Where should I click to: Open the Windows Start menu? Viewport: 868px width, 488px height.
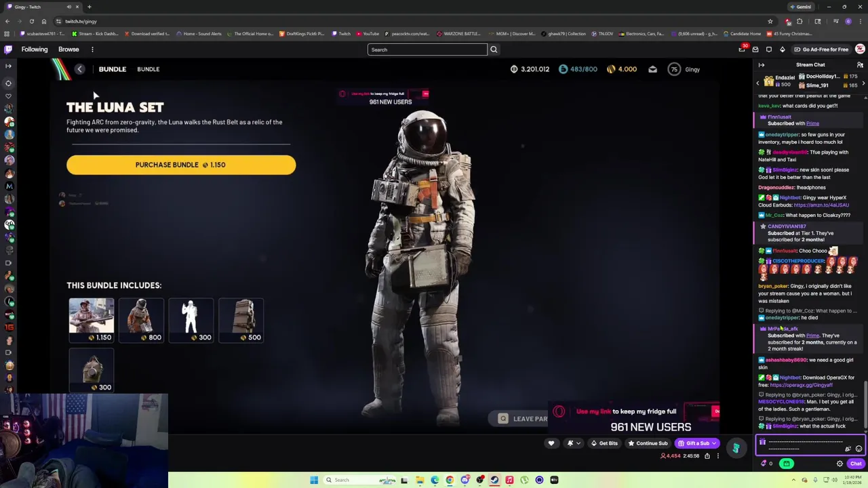(314, 480)
